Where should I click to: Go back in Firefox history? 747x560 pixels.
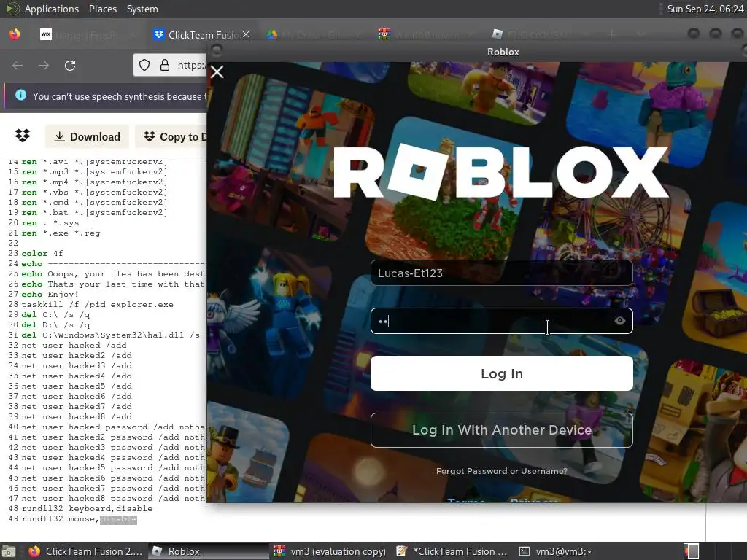[x=18, y=65]
